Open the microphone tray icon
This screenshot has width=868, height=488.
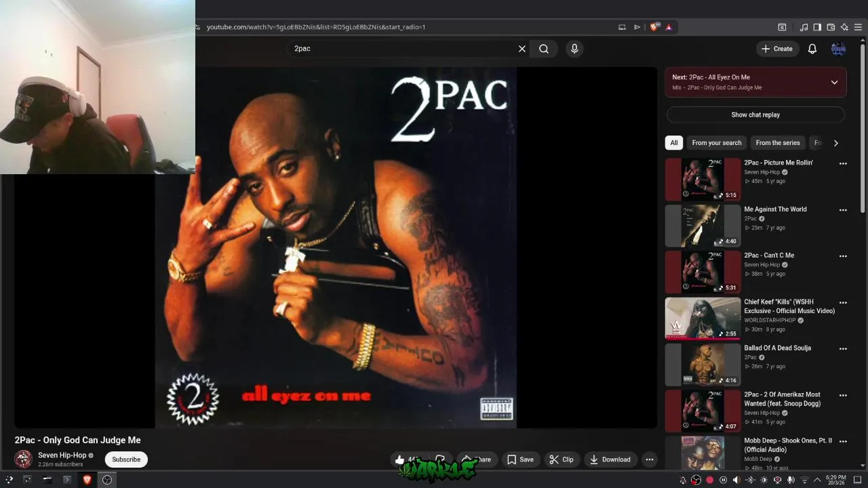tap(791, 480)
